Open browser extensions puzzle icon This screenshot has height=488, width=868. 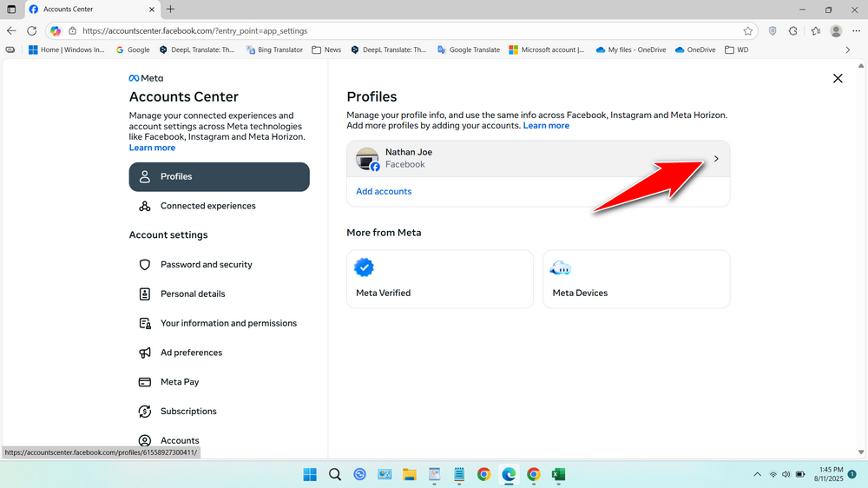click(792, 31)
